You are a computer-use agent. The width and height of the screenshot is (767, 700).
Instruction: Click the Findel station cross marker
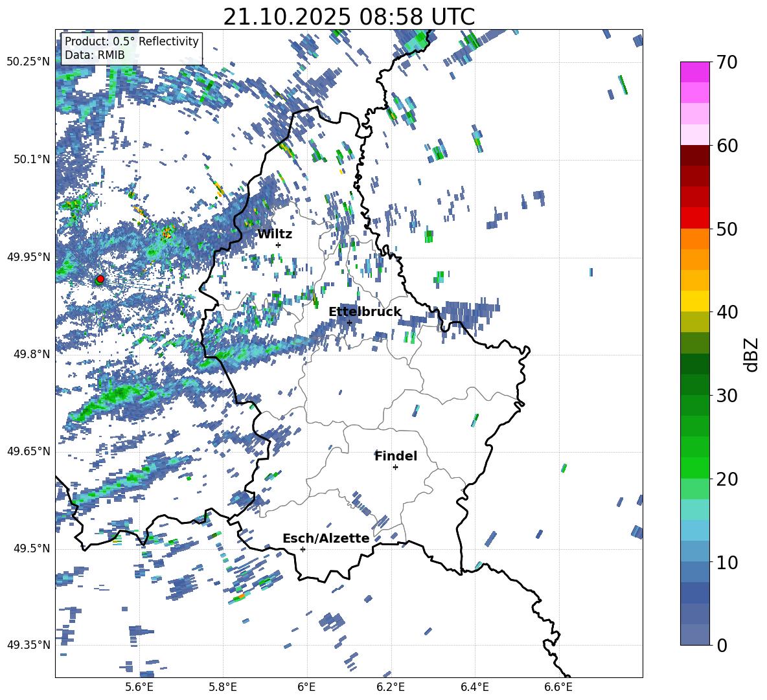(x=395, y=468)
